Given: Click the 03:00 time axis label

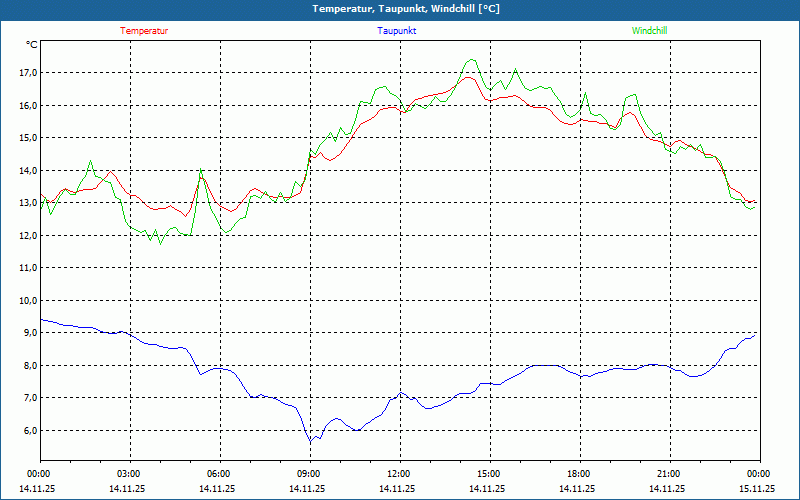Looking at the screenshot, I should (129, 474).
